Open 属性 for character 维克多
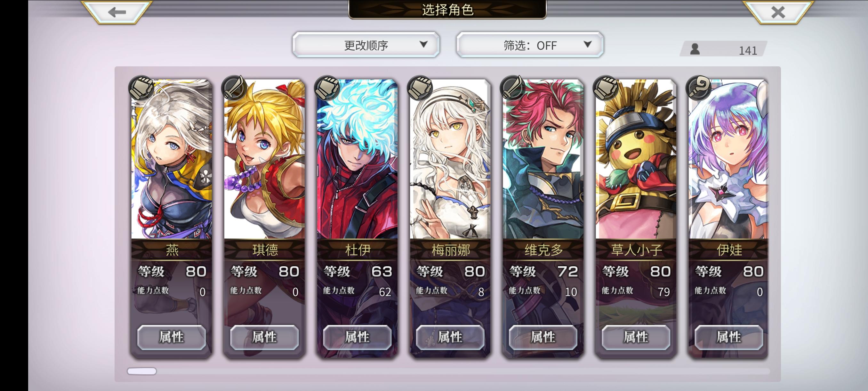This screenshot has width=868, height=391. click(x=543, y=337)
